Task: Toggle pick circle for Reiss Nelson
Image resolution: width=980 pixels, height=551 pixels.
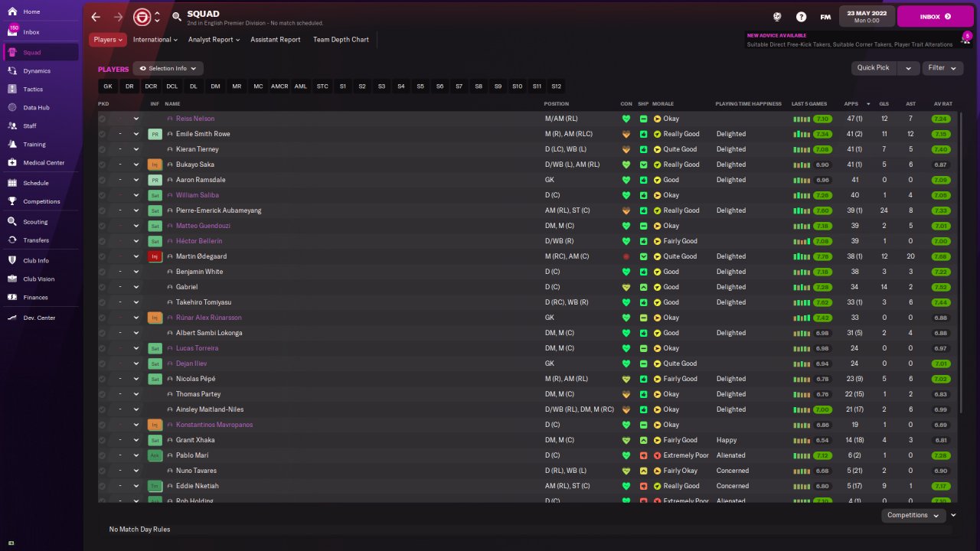Action: point(103,119)
